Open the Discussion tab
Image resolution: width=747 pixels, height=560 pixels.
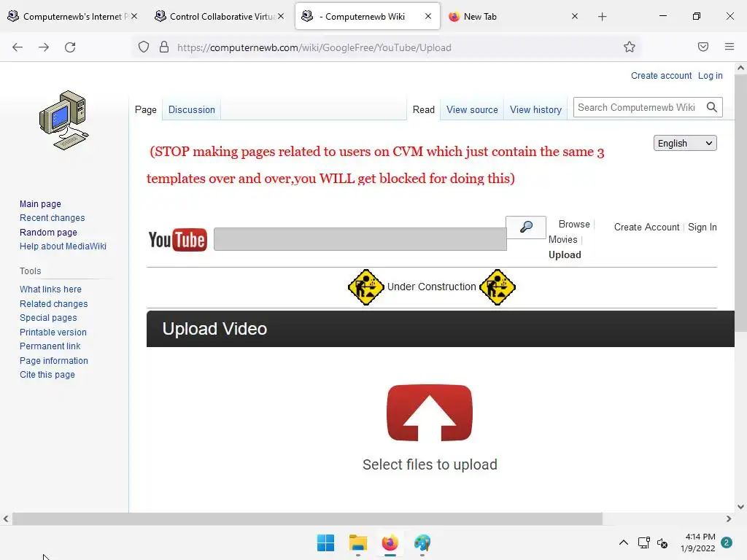click(192, 109)
